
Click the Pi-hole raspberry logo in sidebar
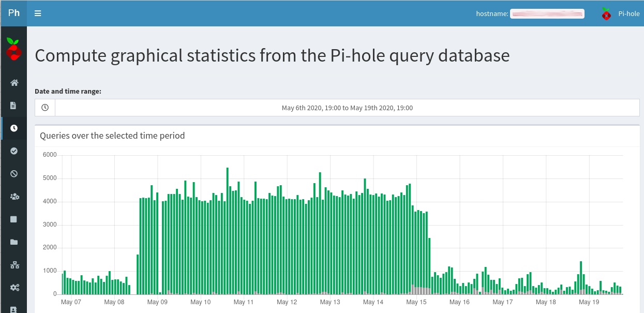[x=13, y=49]
